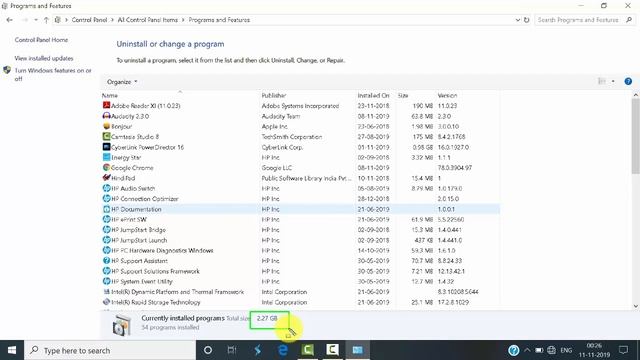Open the Windows Start menu
Screen dimensions: 640x360
12,350
